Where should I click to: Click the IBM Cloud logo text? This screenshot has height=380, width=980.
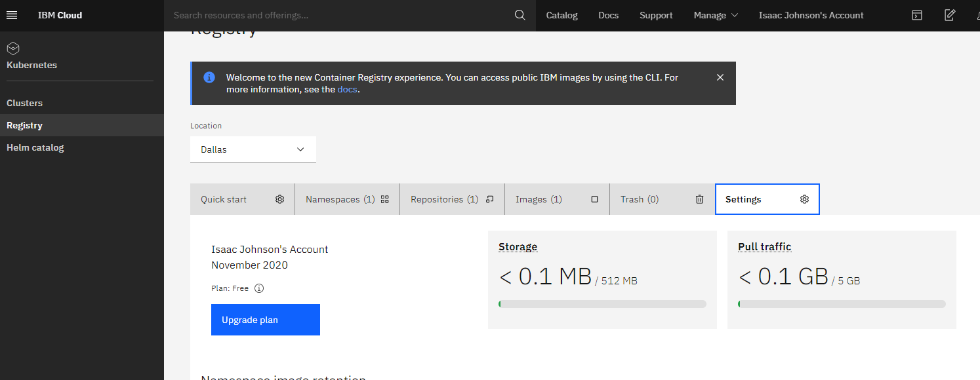pos(60,15)
